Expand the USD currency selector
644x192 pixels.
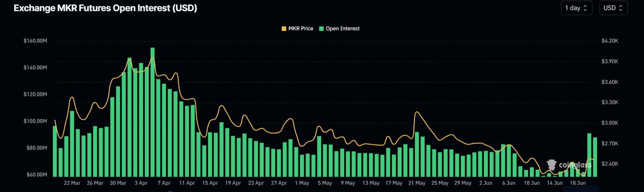(613, 8)
